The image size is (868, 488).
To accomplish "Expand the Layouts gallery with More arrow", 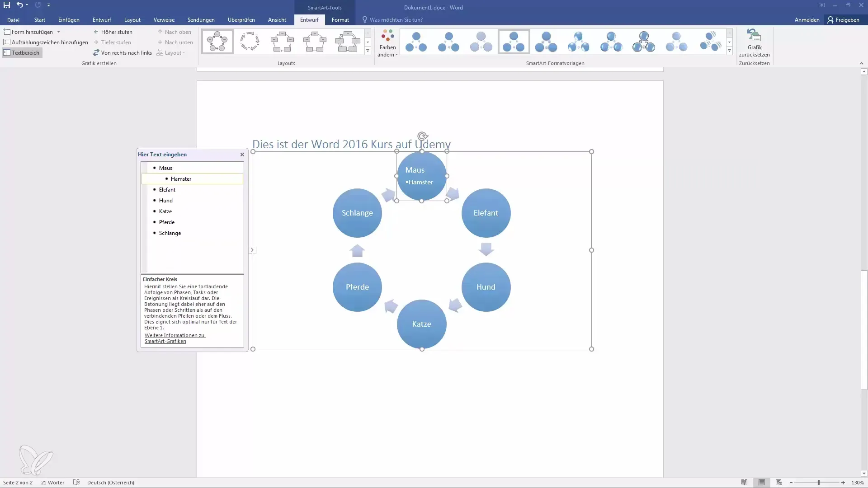I will 368,52.
